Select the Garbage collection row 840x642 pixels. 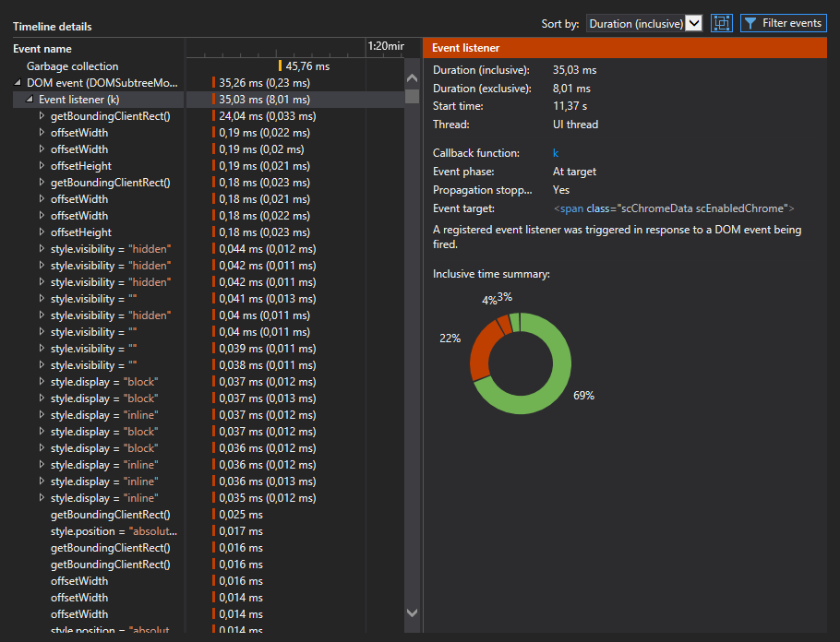pos(209,66)
